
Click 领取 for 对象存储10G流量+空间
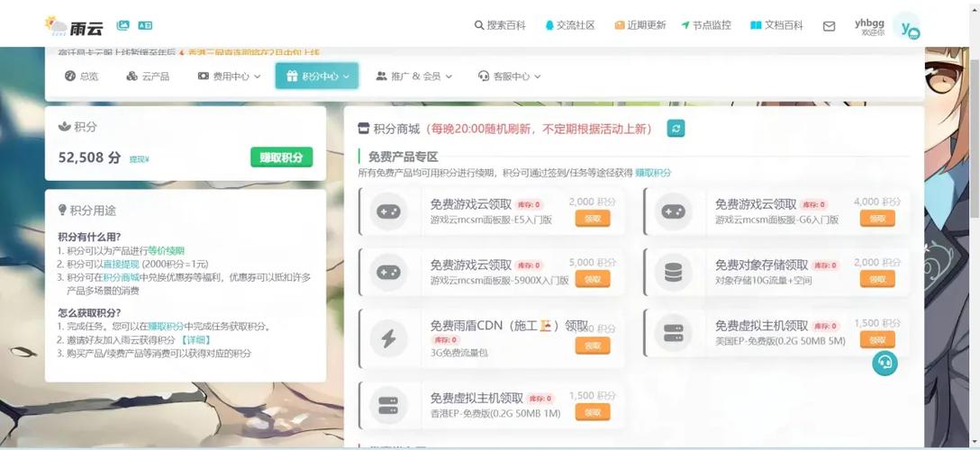point(877,279)
